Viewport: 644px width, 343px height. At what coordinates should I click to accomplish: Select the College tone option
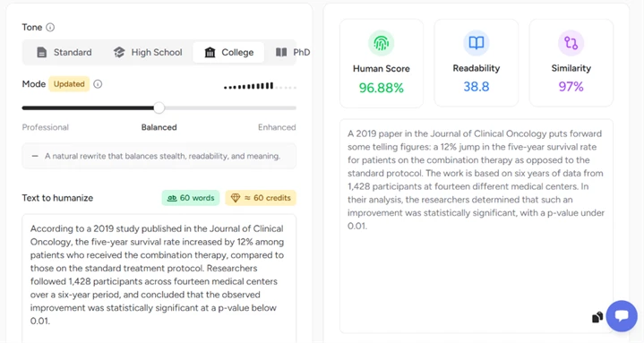pyautogui.click(x=228, y=53)
